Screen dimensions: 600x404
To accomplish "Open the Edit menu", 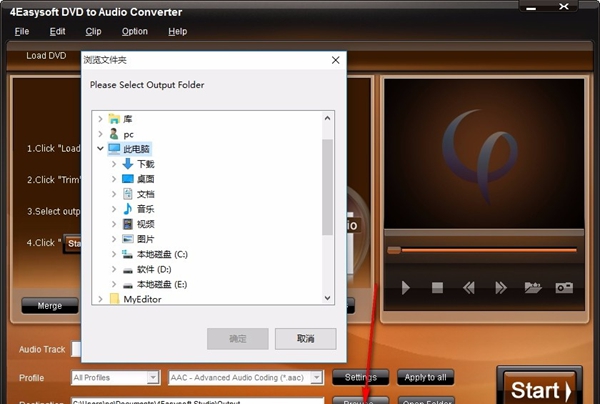I will [57, 31].
